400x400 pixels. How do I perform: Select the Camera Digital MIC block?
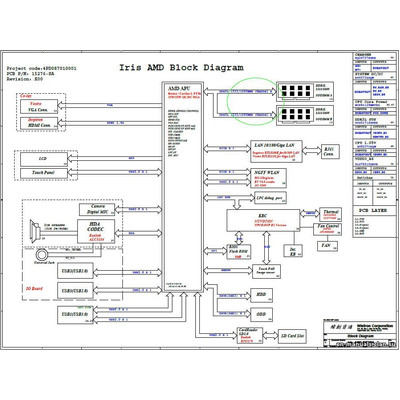point(97,209)
